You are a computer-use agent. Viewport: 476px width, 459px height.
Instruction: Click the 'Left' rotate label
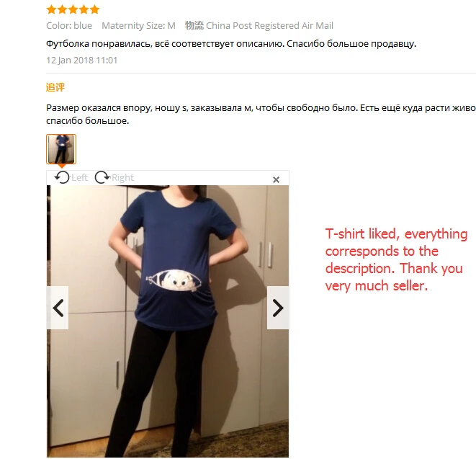coord(79,177)
